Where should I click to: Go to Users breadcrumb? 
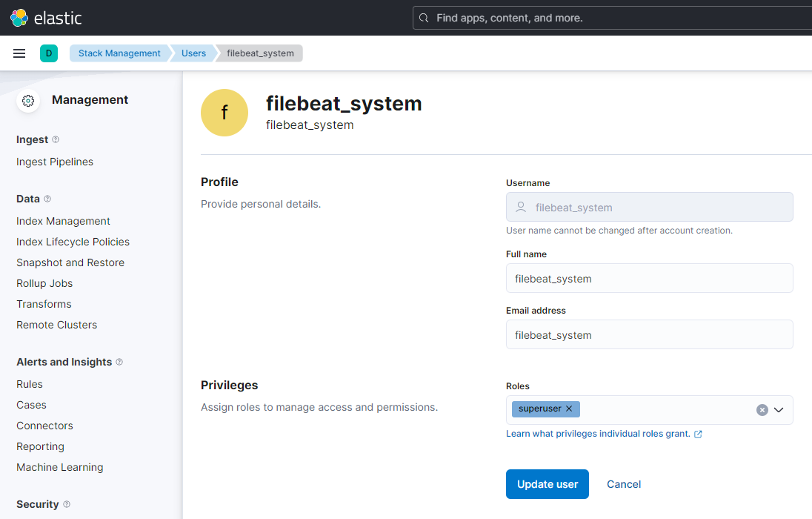click(x=193, y=53)
